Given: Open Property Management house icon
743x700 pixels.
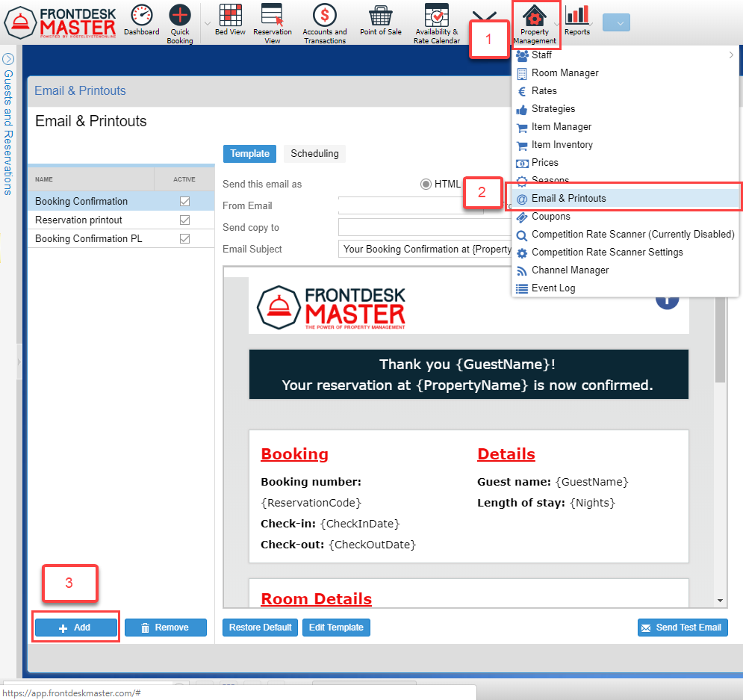Looking at the screenshot, I should pos(534,15).
